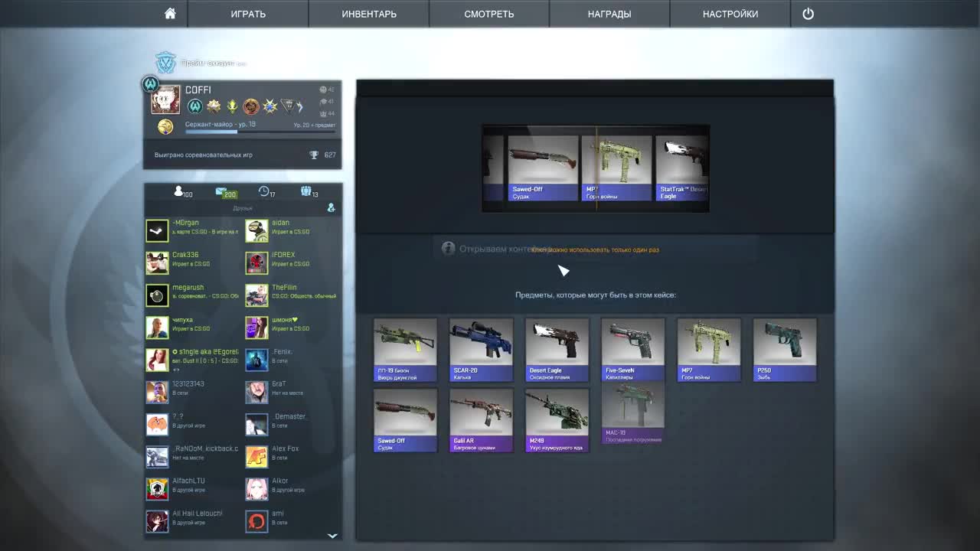Select the MAC-10 case item
The width and height of the screenshot is (980, 551).
pos(633,414)
